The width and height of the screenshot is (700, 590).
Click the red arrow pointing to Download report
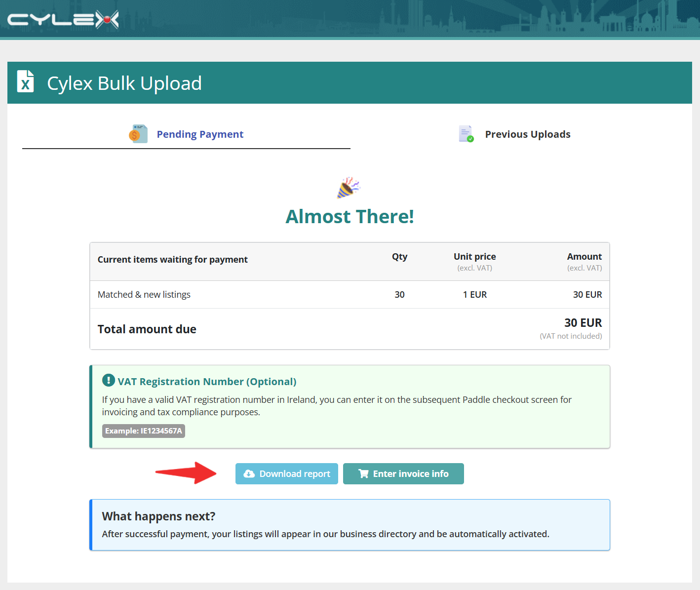click(186, 473)
